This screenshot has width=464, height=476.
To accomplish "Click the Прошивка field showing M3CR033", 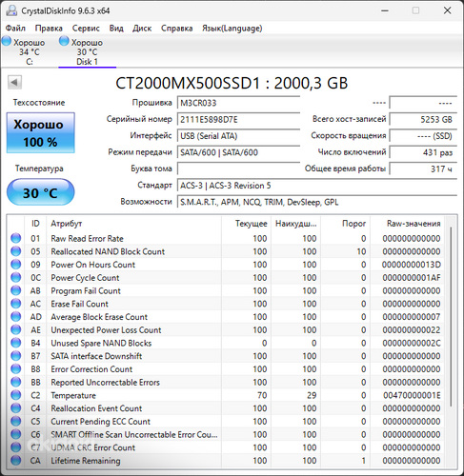I will [x=238, y=103].
